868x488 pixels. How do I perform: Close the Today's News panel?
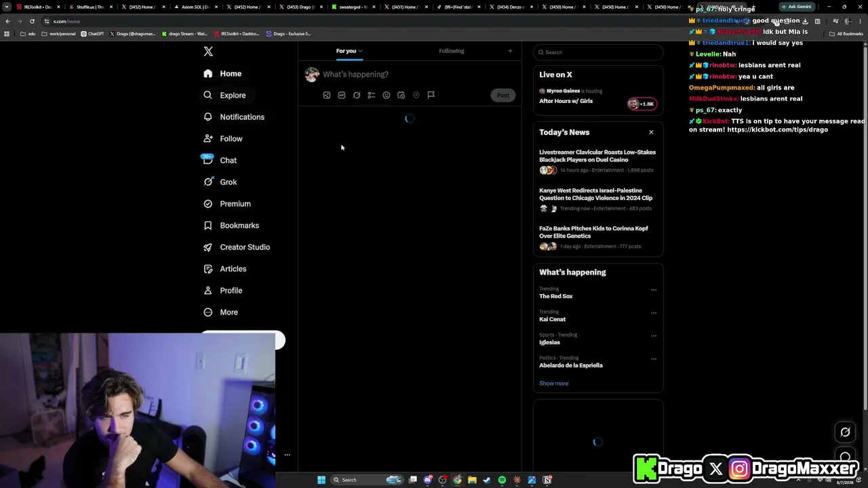tap(651, 132)
